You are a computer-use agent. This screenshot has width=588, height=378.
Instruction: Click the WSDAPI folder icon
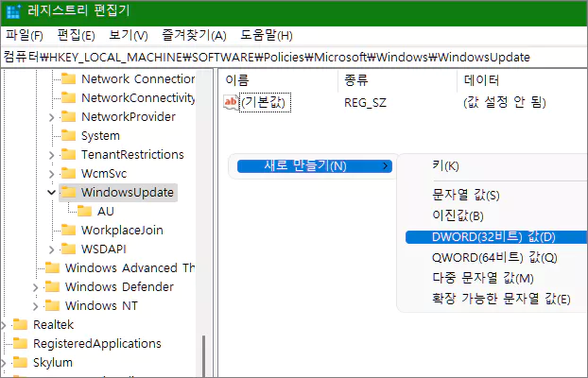point(69,249)
